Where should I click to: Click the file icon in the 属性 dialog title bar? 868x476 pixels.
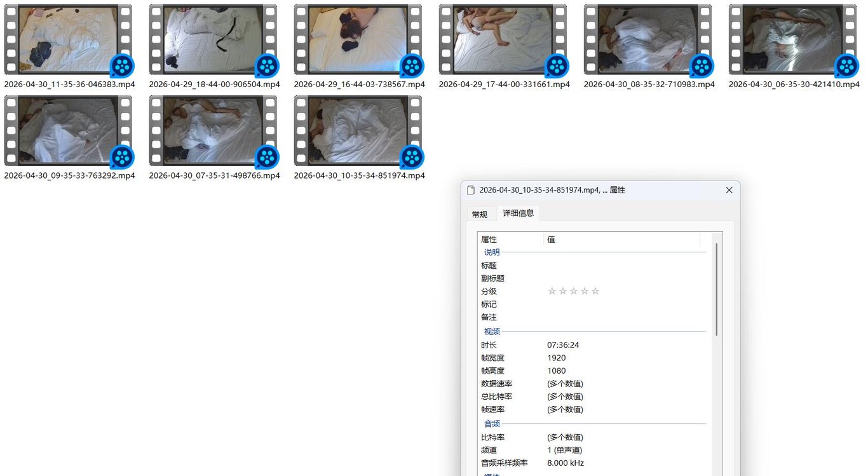[x=471, y=190]
